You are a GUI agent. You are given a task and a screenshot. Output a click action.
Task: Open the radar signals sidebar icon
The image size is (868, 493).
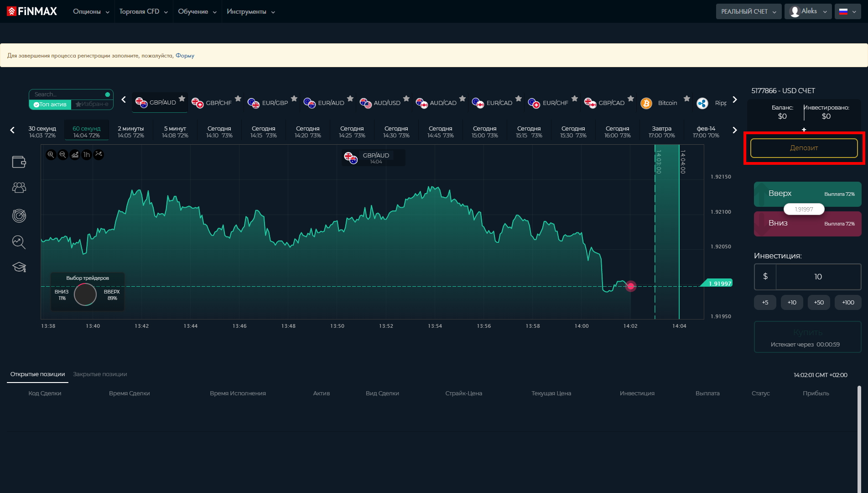tap(19, 215)
